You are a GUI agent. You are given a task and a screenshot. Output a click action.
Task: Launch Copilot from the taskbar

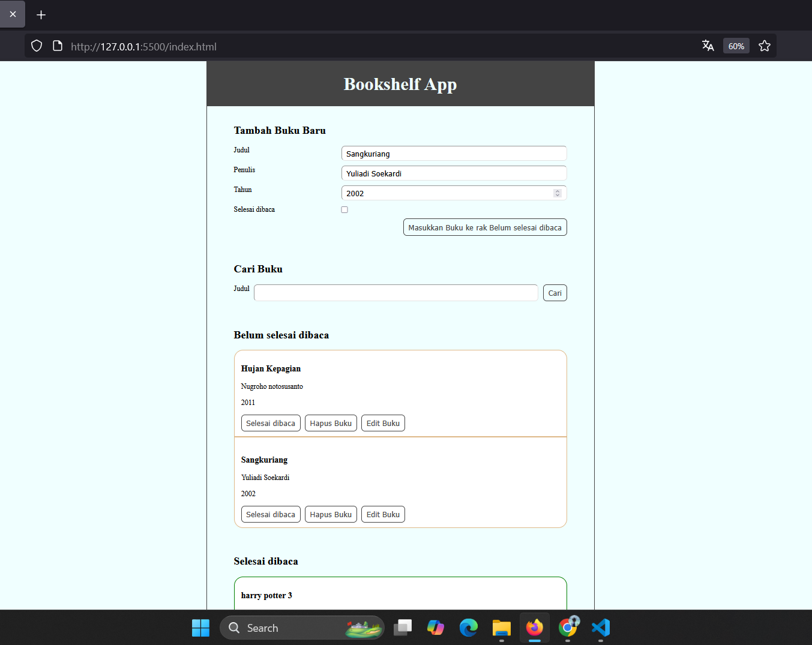(435, 628)
